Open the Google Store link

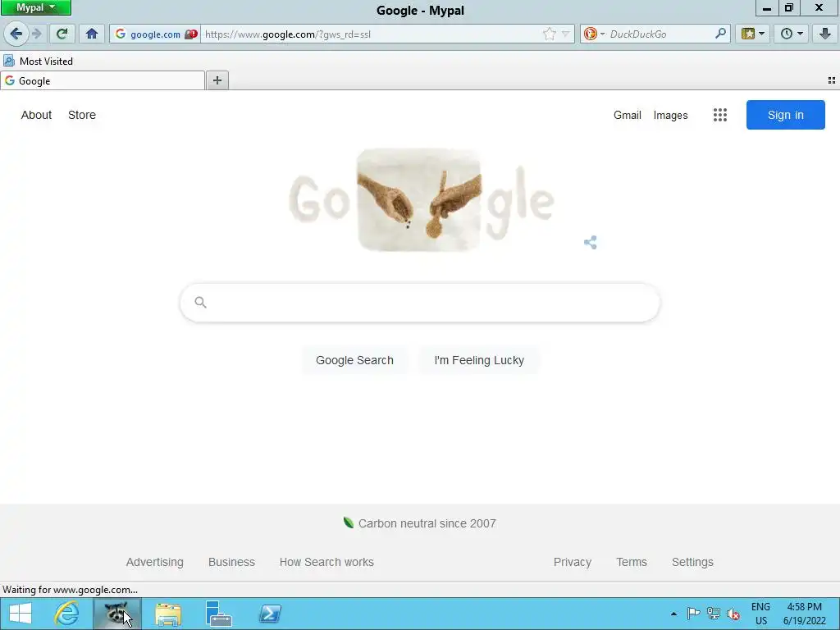tap(82, 115)
